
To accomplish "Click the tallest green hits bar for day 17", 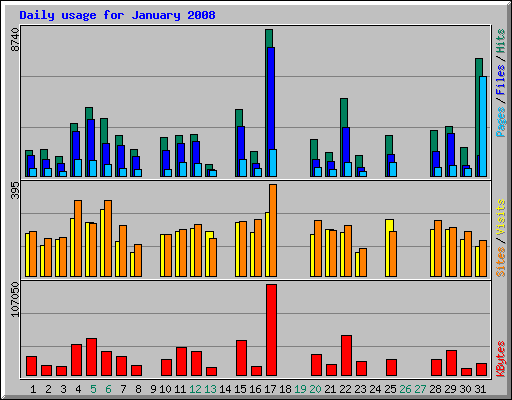I will 269,38.
